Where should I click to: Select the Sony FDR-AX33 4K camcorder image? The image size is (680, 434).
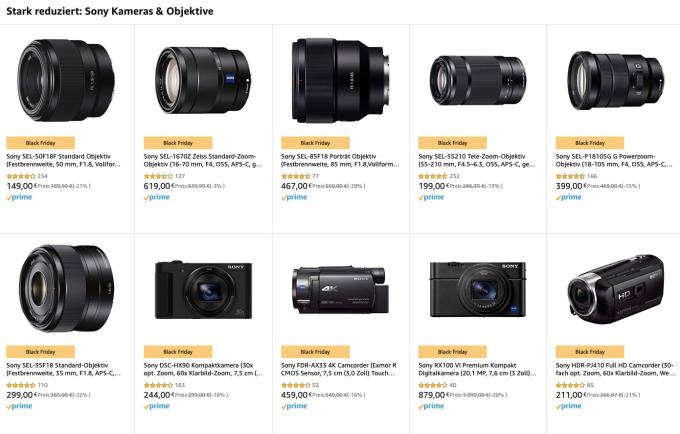341,290
